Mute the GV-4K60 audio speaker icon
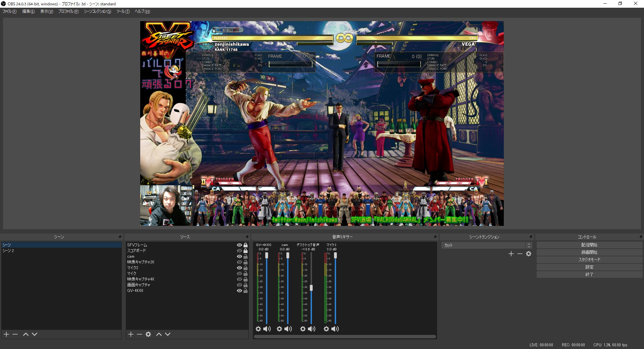This screenshot has height=349, width=644. tap(267, 329)
